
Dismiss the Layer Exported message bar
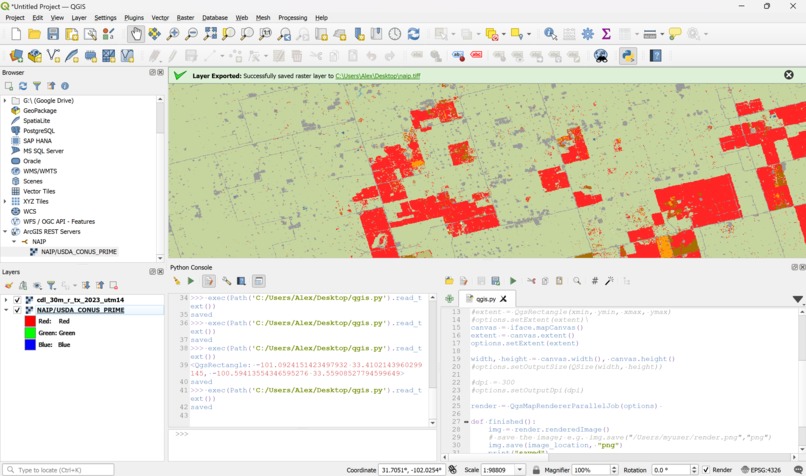coord(789,75)
